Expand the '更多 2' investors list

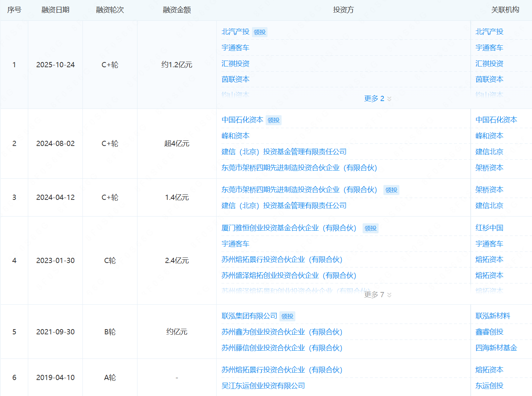pos(377,98)
